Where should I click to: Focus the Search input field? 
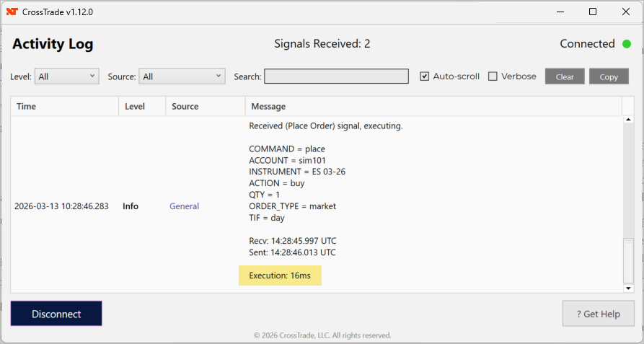pyautogui.click(x=336, y=76)
